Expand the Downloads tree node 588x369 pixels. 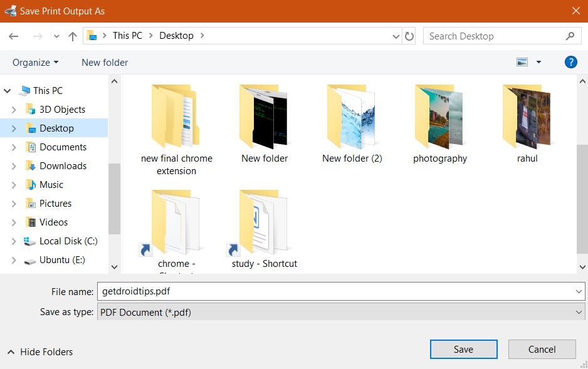14,166
